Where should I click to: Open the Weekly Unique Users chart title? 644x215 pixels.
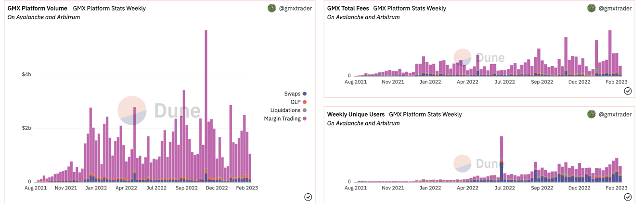pos(356,114)
